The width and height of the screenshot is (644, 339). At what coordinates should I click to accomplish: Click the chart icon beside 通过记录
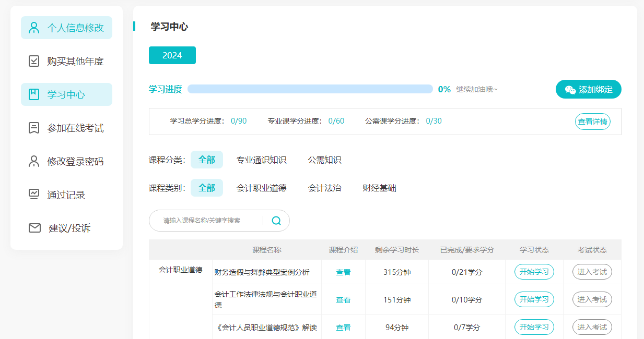(x=34, y=195)
